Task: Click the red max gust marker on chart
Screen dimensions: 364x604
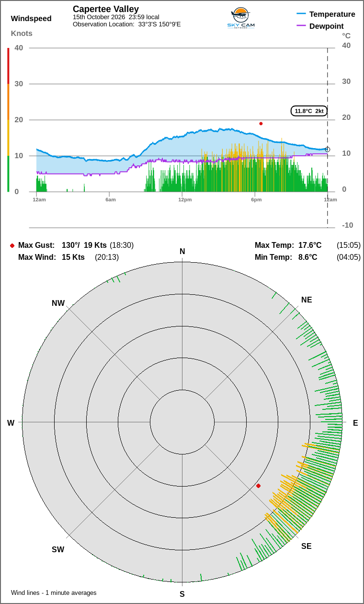Action: [261, 124]
